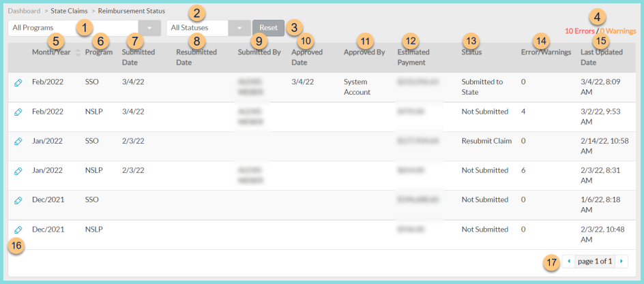Edit the Dec/2021 NSLP claim pencil icon
Image resolution: width=644 pixels, height=284 pixels.
[x=18, y=230]
